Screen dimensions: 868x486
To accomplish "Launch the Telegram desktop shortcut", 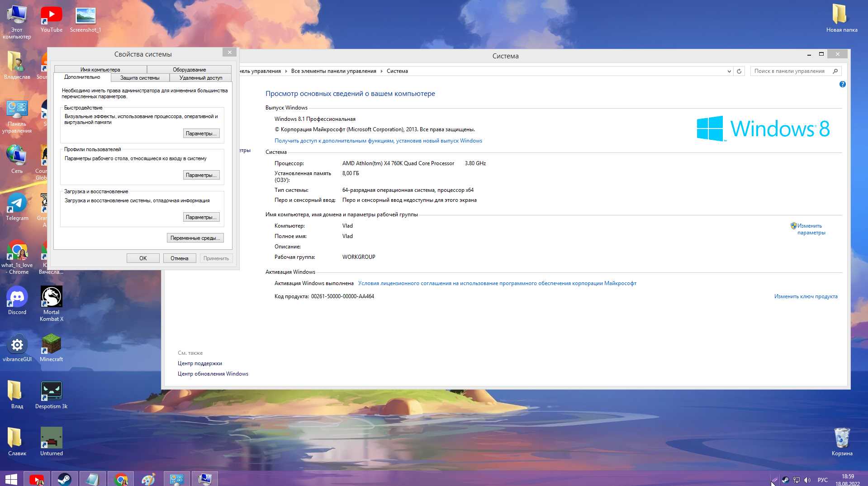I will point(17,207).
